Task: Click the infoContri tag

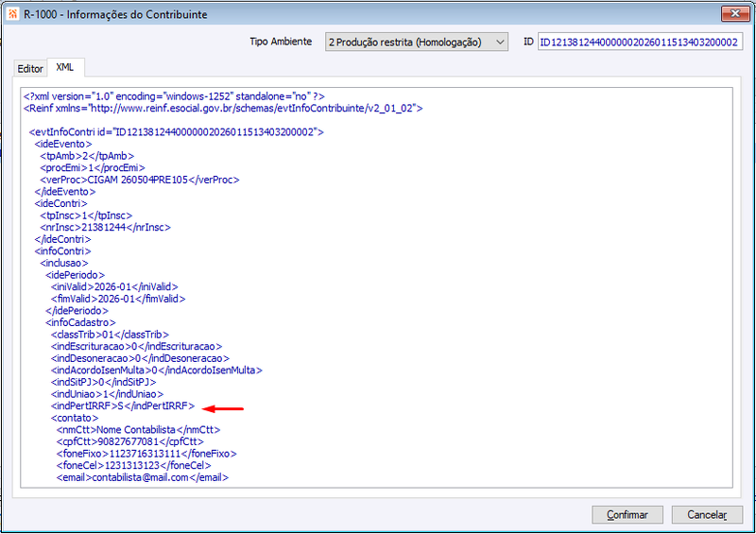Action: click(62, 250)
